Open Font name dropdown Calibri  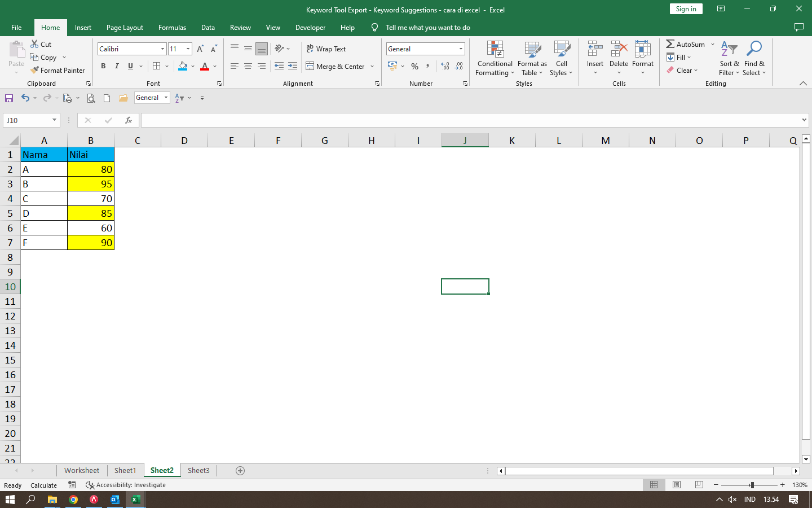pyautogui.click(x=163, y=49)
